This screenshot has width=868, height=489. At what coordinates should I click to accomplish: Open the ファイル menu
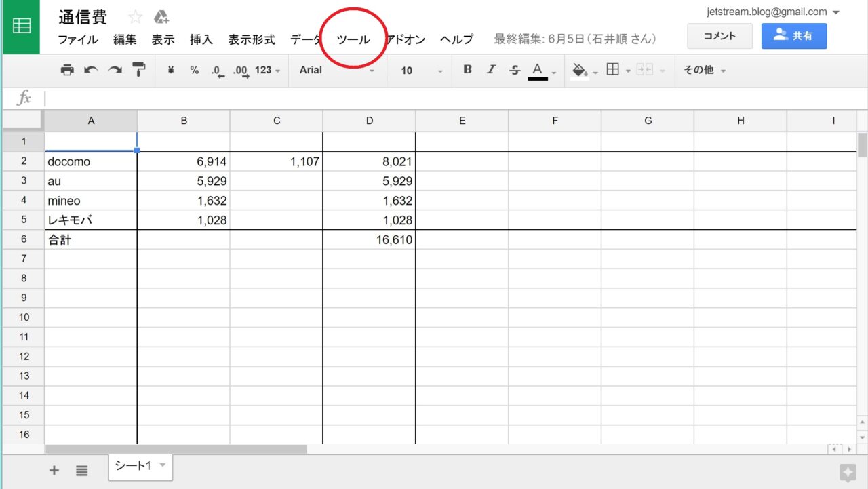click(x=78, y=39)
